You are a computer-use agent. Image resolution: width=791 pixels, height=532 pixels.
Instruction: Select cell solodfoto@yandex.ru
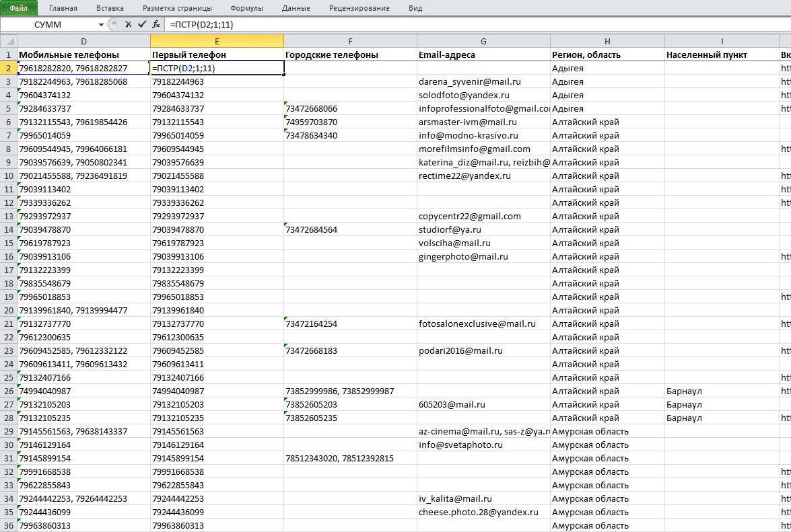483,95
